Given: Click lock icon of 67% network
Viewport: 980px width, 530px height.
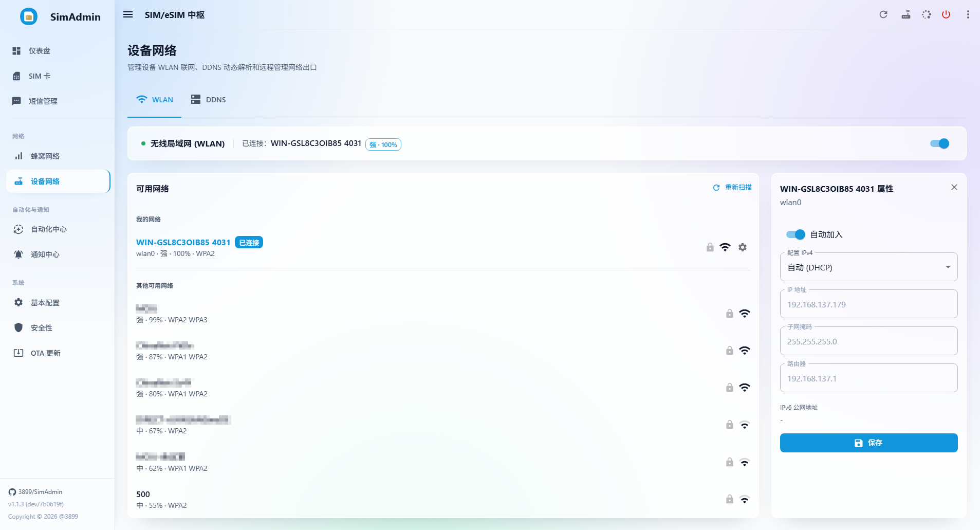Looking at the screenshot, I should tap(730, 425).
